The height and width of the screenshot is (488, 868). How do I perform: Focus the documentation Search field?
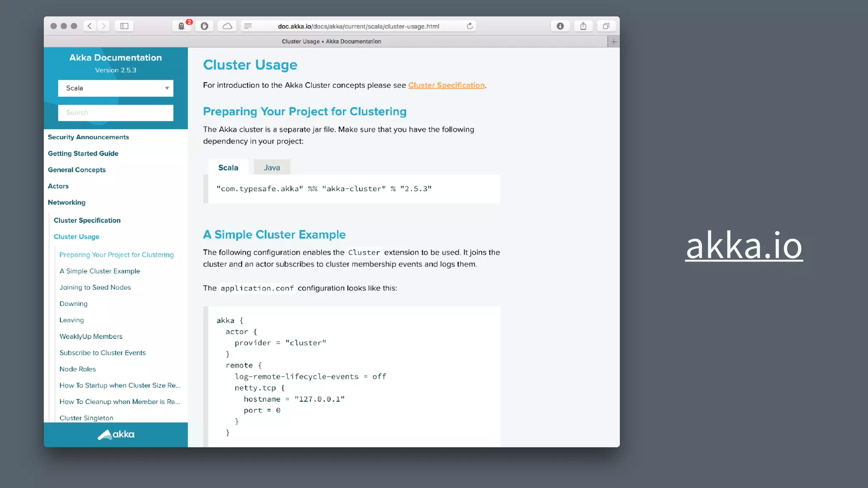[116, 113]
